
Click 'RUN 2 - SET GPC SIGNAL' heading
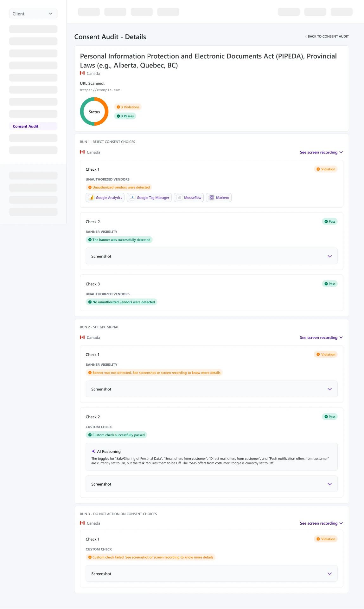[x=99, y=327]
